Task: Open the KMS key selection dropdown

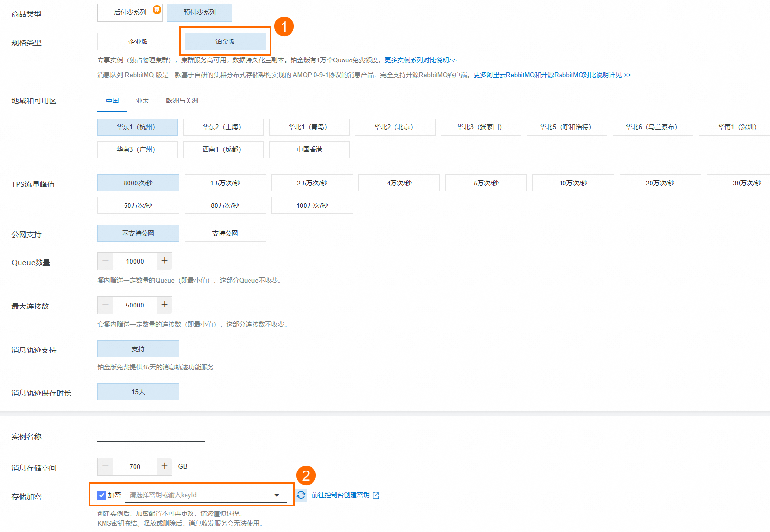Action: (206, 495)
